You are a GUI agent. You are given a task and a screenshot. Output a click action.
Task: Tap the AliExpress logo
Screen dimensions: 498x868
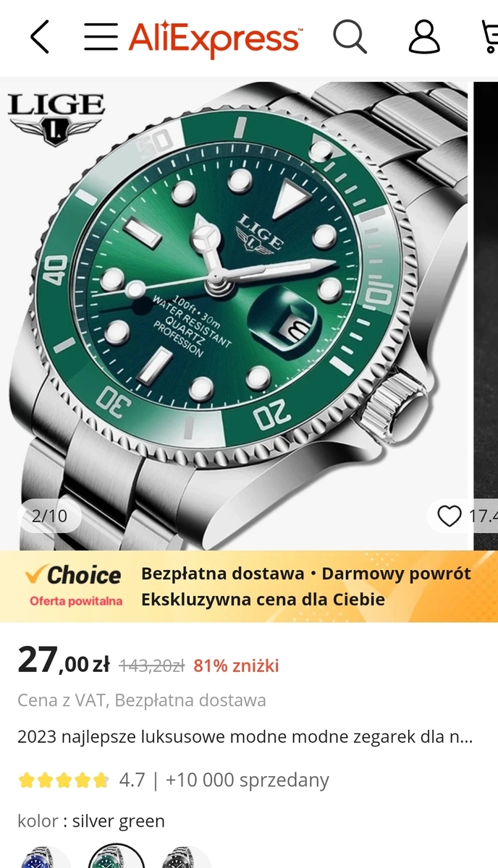coord(216,38)
